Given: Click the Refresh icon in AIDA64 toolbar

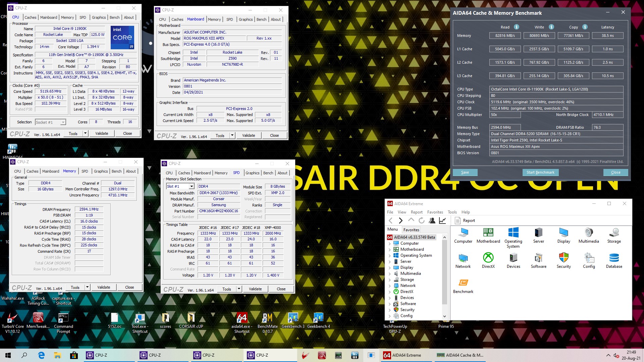Looking at the screenshot, I should (x=422, y=221).
